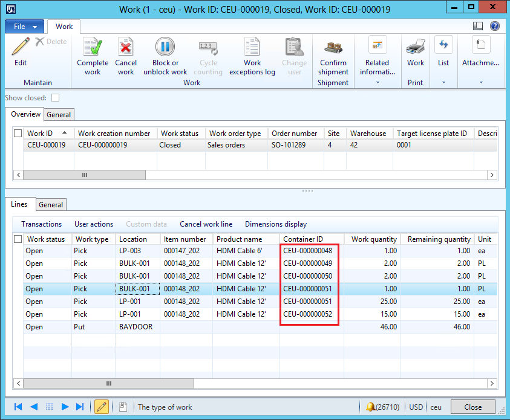Click the Complete work icon
Screen dimensions: 510x420
click(x=93, y=47)
